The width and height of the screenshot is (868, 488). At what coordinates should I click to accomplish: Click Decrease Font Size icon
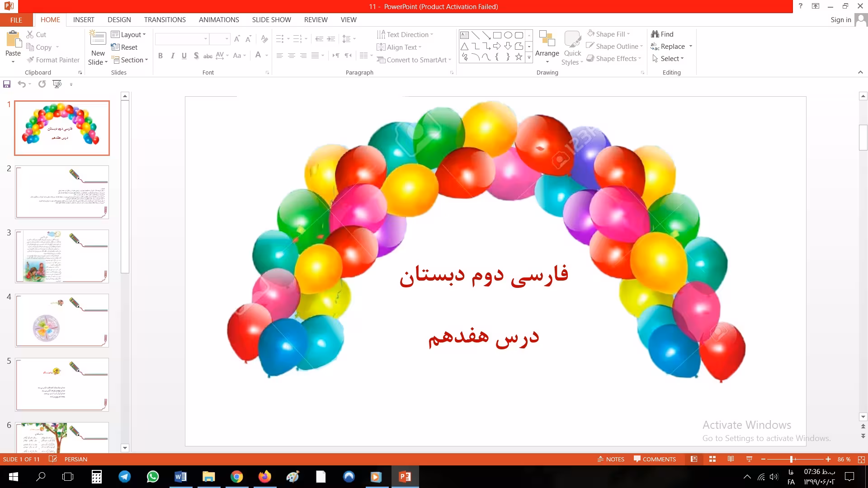tap(248, 39)
